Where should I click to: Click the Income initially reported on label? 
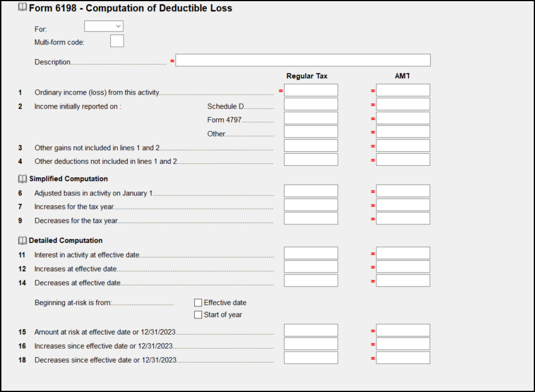tap(78, 107)
